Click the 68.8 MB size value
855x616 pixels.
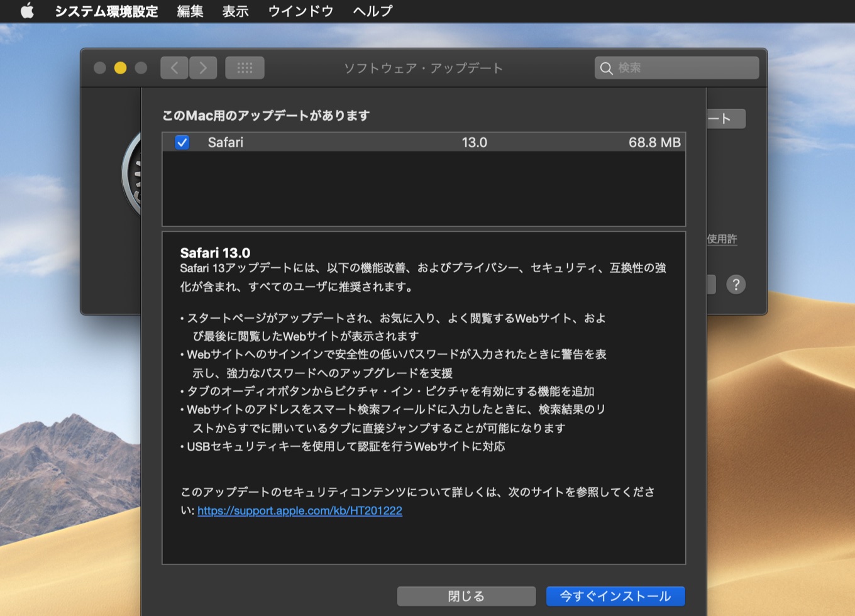click(654, 142)
